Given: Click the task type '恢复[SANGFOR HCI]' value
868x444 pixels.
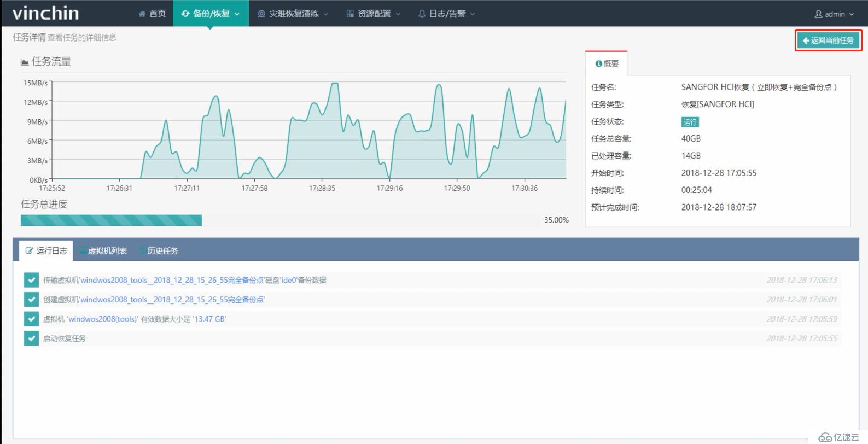Looking at the screenshot, I should coord(718,104).
